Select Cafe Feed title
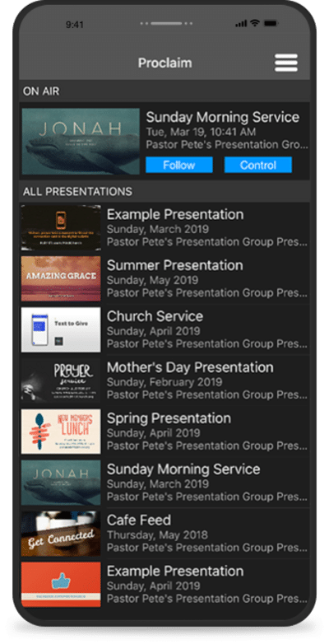The image size is (329, 644). click(x=139, y=520)
